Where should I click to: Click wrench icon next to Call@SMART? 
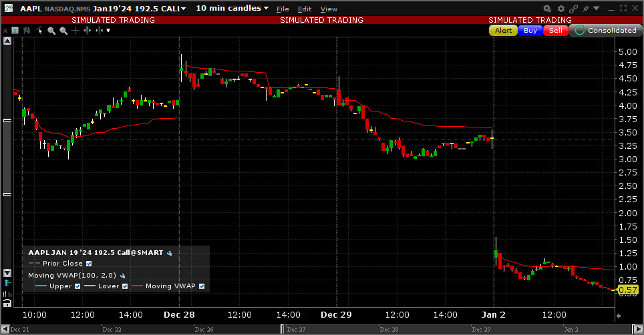tap(169, 254)
